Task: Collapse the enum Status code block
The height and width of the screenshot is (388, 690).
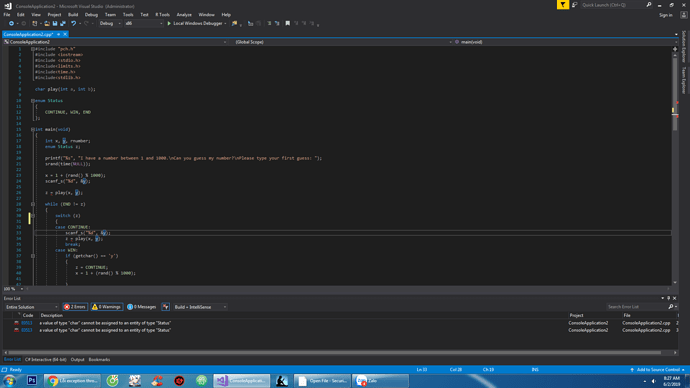Action: point(33,101)
